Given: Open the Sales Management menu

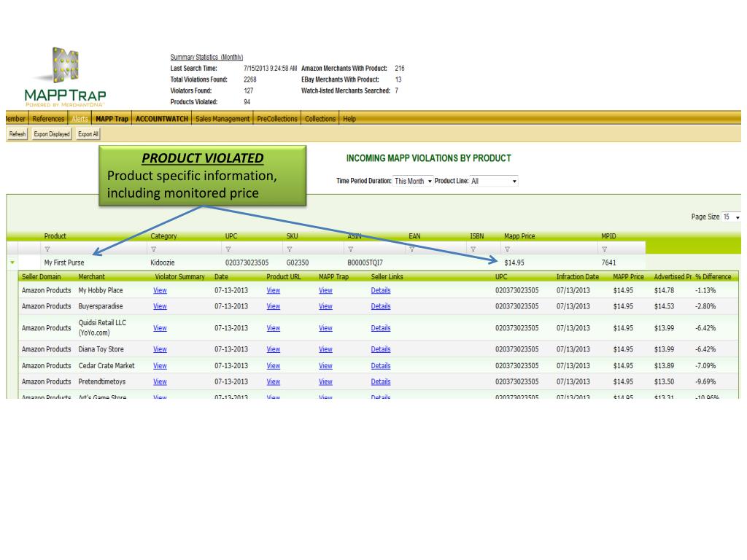Looking at the screenshot, I should coord(222,119).
